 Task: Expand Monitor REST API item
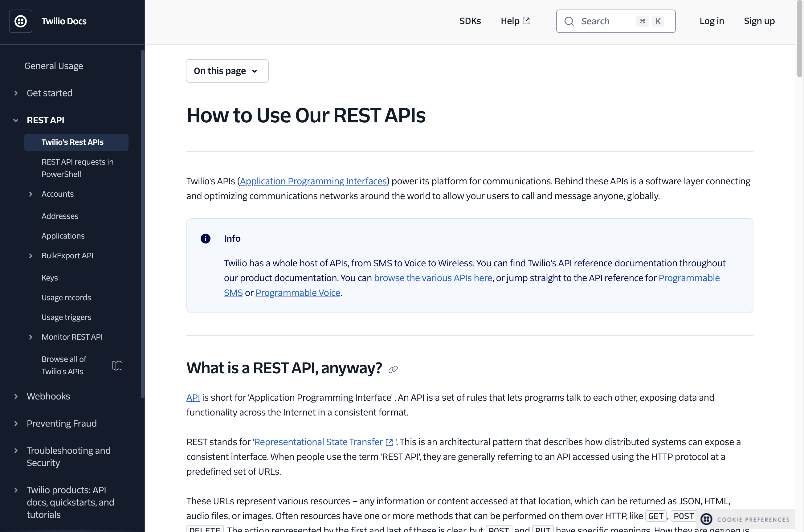pos(31,337)
